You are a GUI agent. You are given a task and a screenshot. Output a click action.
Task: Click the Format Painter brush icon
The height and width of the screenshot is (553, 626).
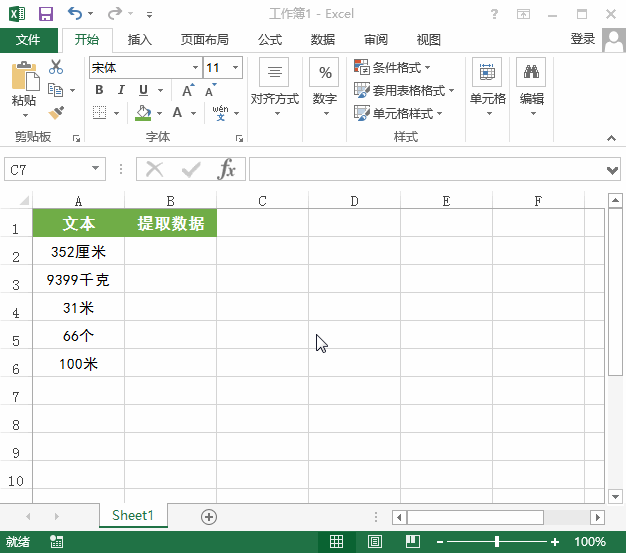[x=56, y=113]
